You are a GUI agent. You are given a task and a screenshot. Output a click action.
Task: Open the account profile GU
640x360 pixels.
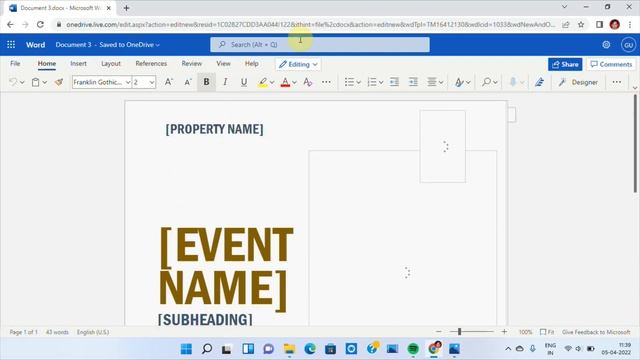click(628, 44)
